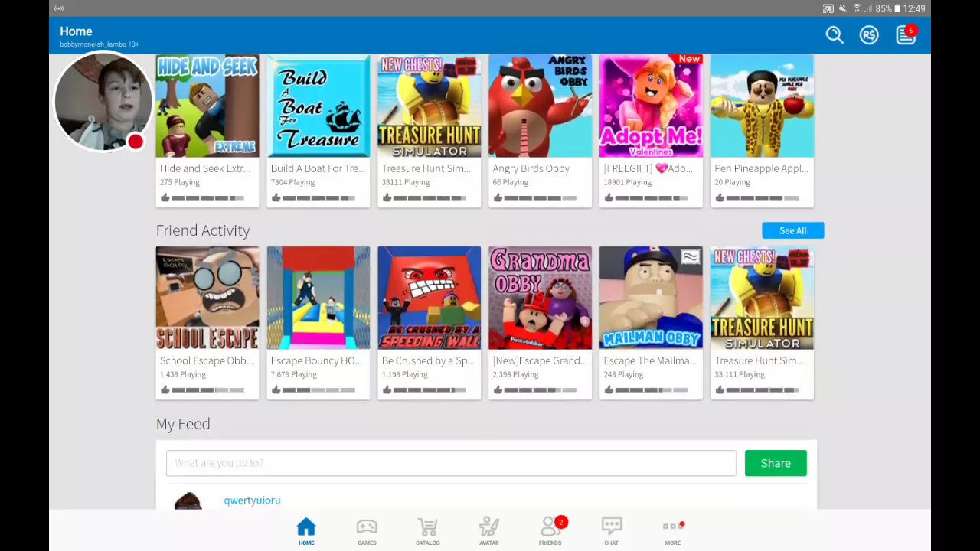Click the '[New]Escape Grand...' title
Screen dimensions: 980x551
[539, 360]
